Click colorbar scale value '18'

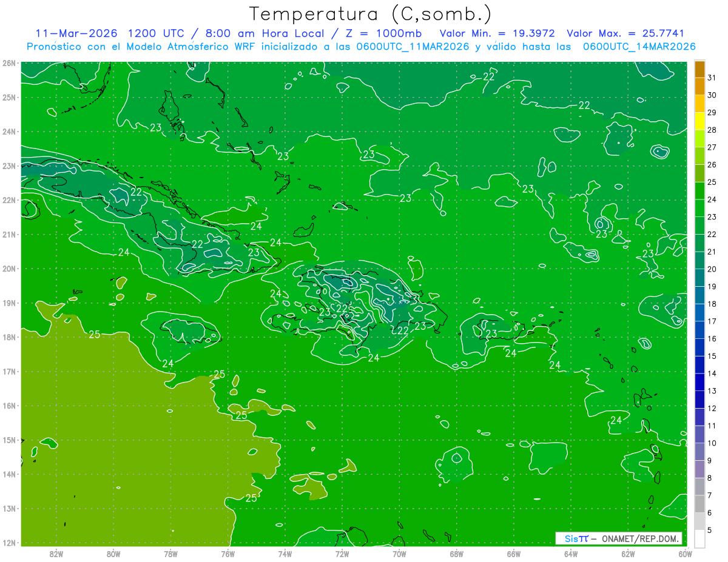pyautogui.click(x=712, y=304)
